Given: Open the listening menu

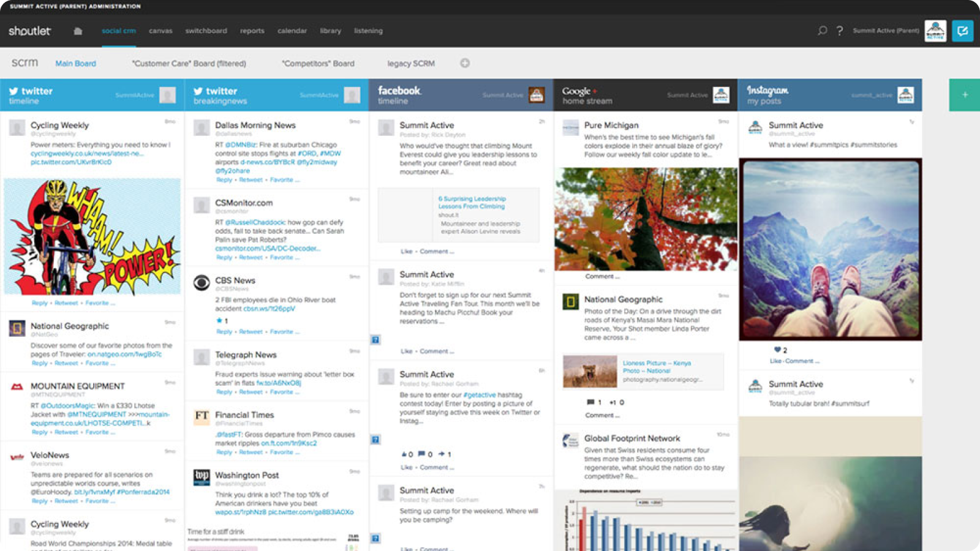Looking at the screenshot, I should 368,31.
